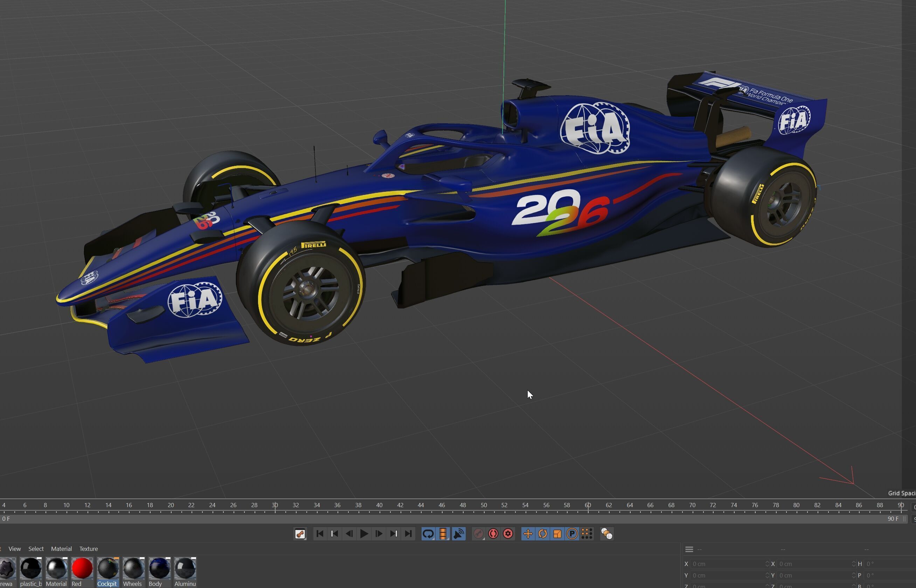Screen dimensions: 916x588
Task: Open the red keyframe settings gear icon
Action: tap(508, 534)
